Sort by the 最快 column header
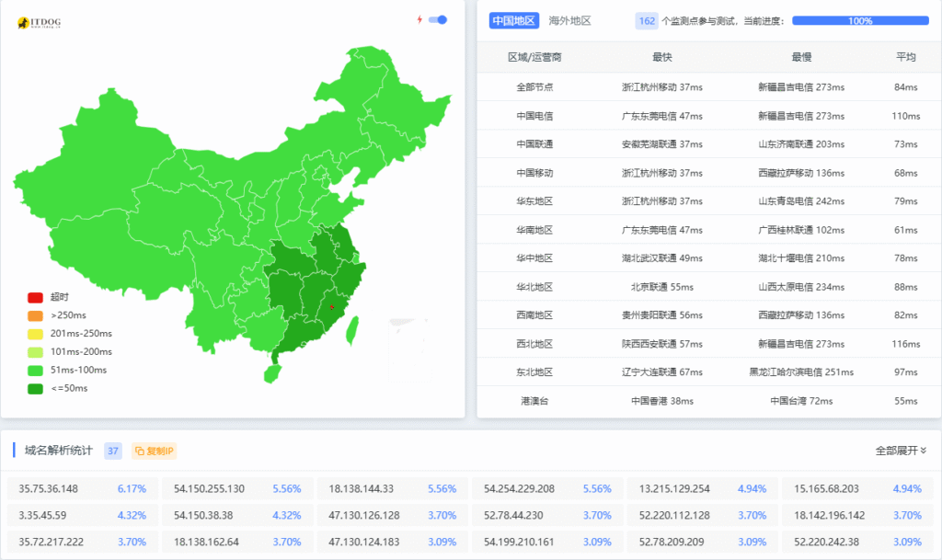 [x=662, y=57]
